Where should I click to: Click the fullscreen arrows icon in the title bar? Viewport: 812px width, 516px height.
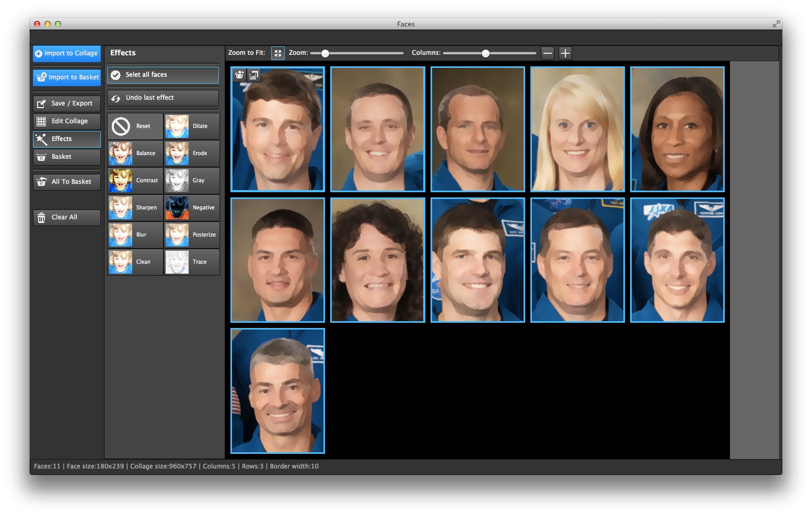click(x=776, y=24)
